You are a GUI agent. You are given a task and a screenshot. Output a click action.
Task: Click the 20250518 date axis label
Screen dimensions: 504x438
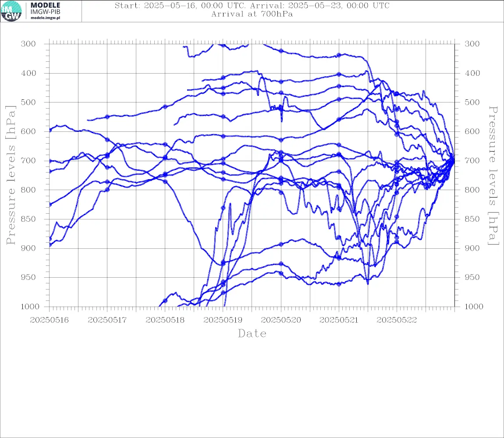(165, 320)
